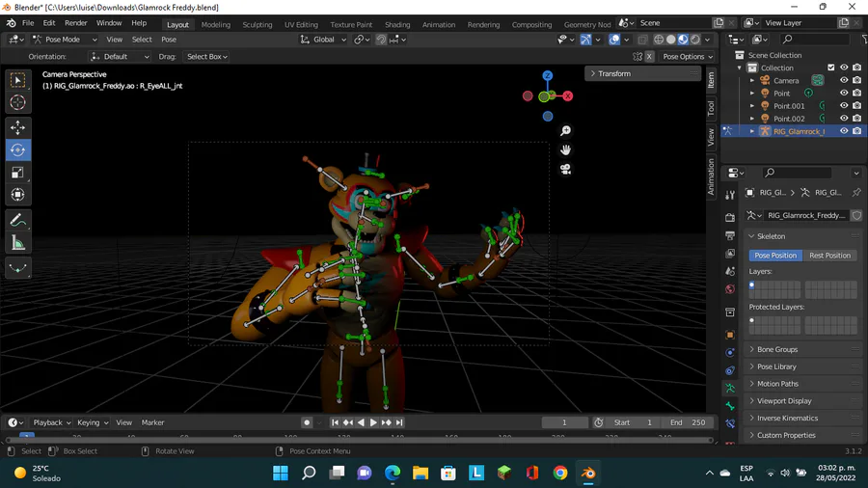Click the zoom viewport magnifier icon
Image resolution: width=868 pixels, height=488 pixels.
click(565, 130)
